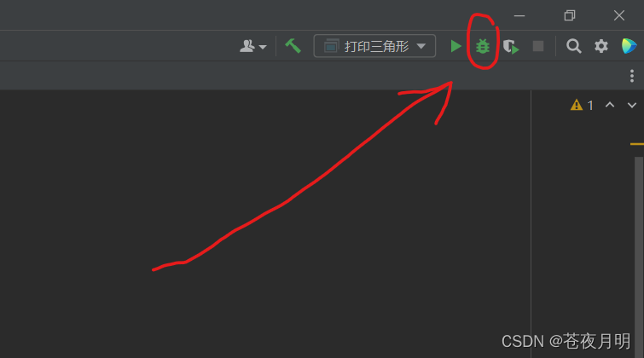Restore down the IDE window
Image resolution: width=644 pixels, height=358 pixels.
pos(570,15)
